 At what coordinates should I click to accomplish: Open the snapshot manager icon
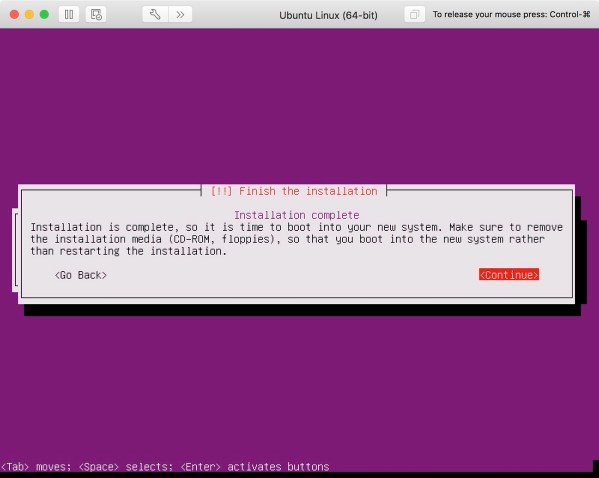96,15
